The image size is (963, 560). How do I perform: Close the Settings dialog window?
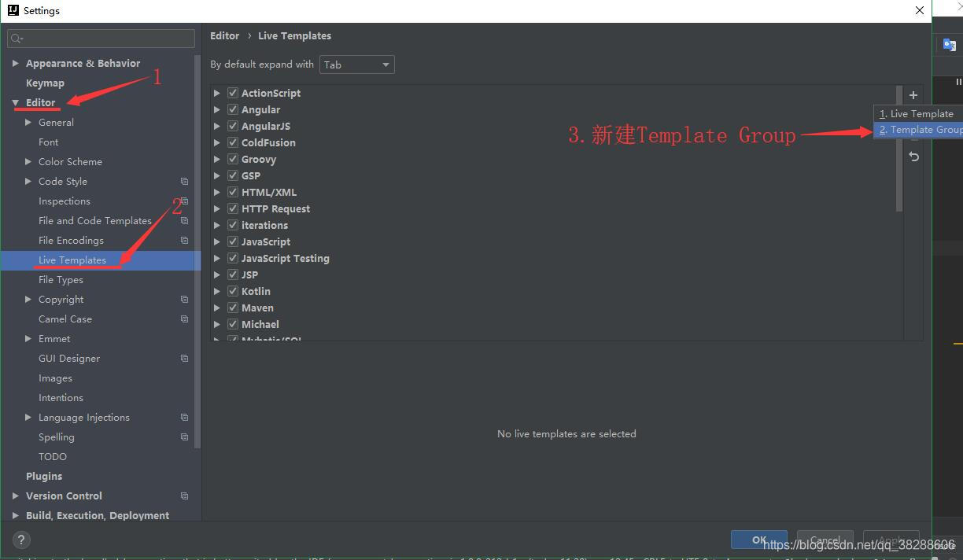pos(919,11)
